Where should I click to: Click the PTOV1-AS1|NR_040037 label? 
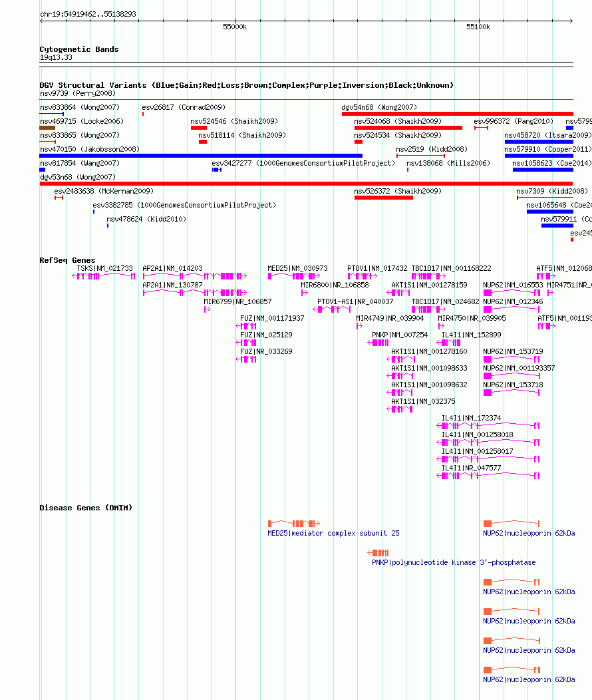pos(356,301)
